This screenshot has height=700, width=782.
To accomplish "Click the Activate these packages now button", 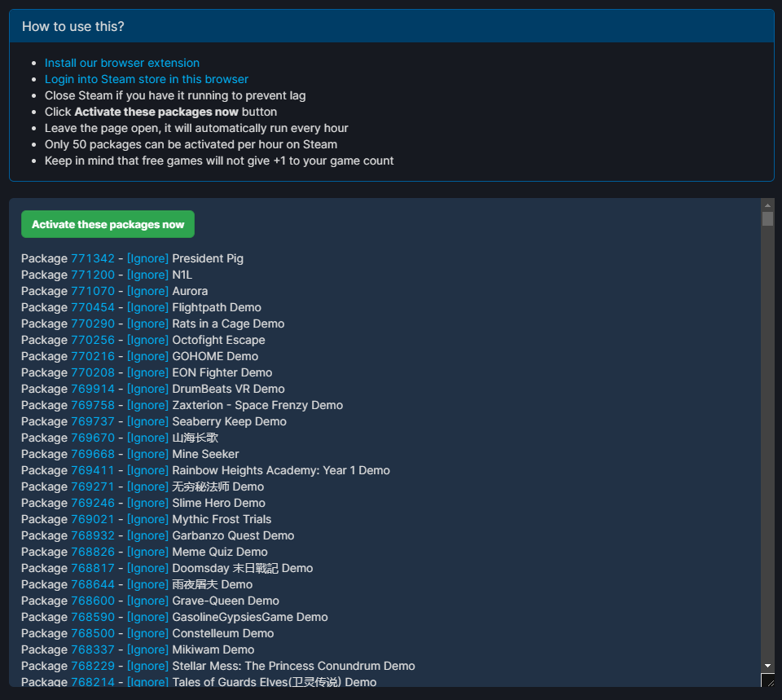I will click(x=107, y=224).
